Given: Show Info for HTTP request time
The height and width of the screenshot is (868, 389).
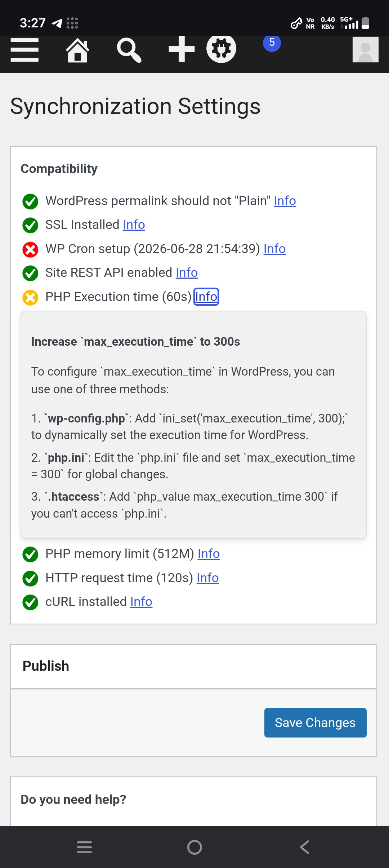Looking at the screenshot, I should pyautogui.click(x=207, y=578).
